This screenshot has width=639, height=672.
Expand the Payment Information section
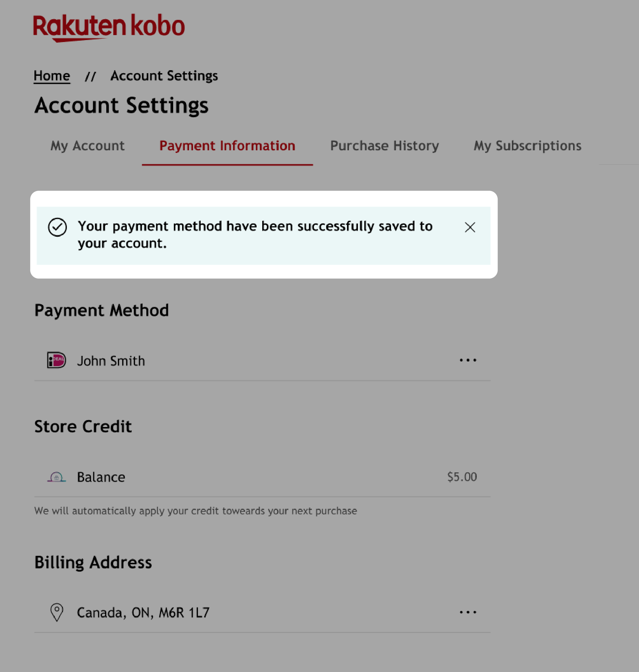[x=227, y=146]
